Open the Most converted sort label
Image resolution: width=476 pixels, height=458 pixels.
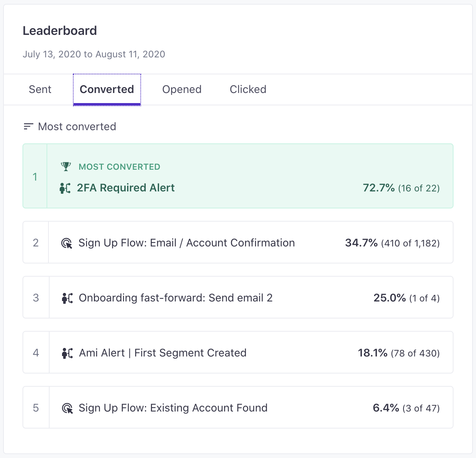pos(77,126)
